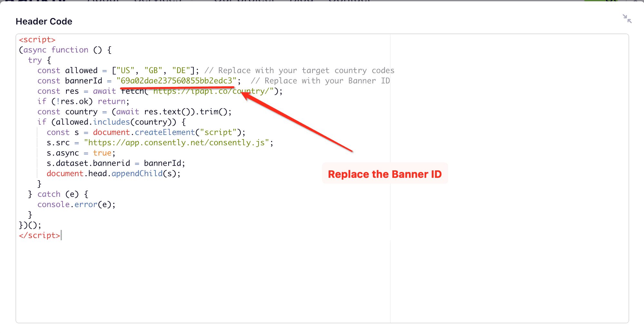The width and height of the screenshot is (644, 333).
Task: Place cursor after the closing </script> tag
Action: pos(61,235)
